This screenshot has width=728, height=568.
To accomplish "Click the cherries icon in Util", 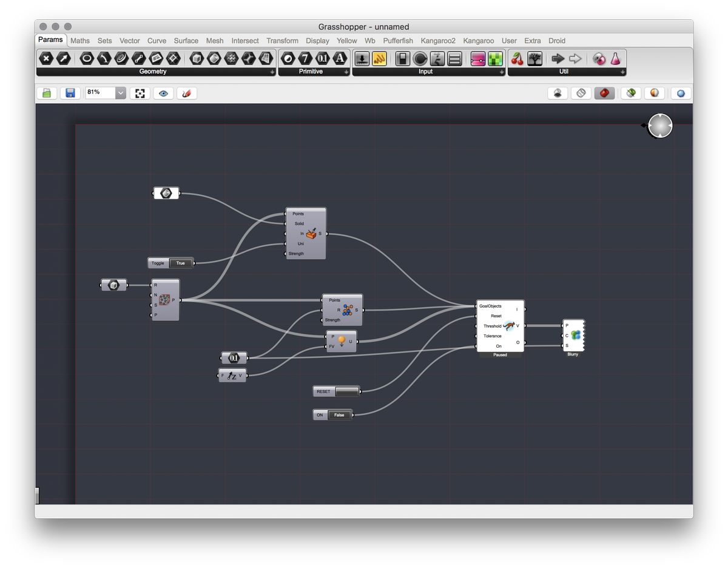I will [517, 58].
